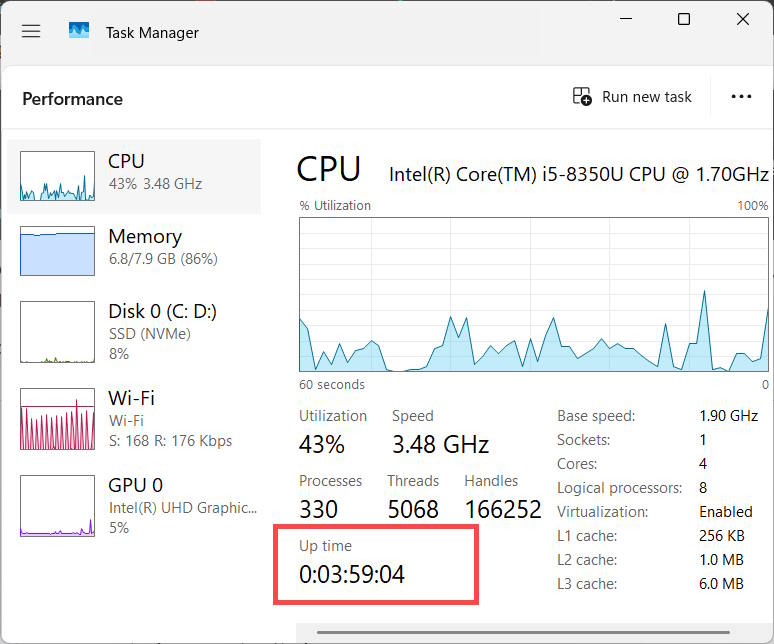Viewport: 774px width, 644px height.
Task: Click the Performance page heading
Action: [73, 99]
